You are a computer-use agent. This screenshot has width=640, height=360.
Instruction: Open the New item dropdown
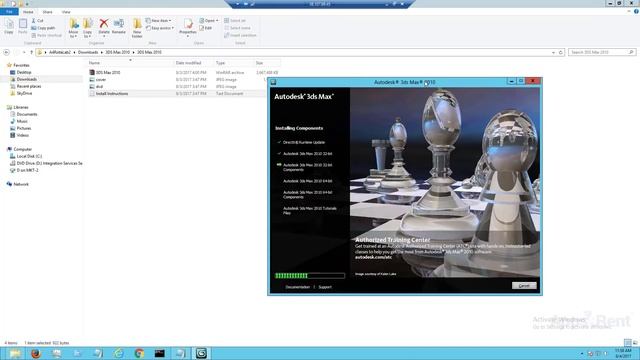pyautogui.click(x=159, y=20)
